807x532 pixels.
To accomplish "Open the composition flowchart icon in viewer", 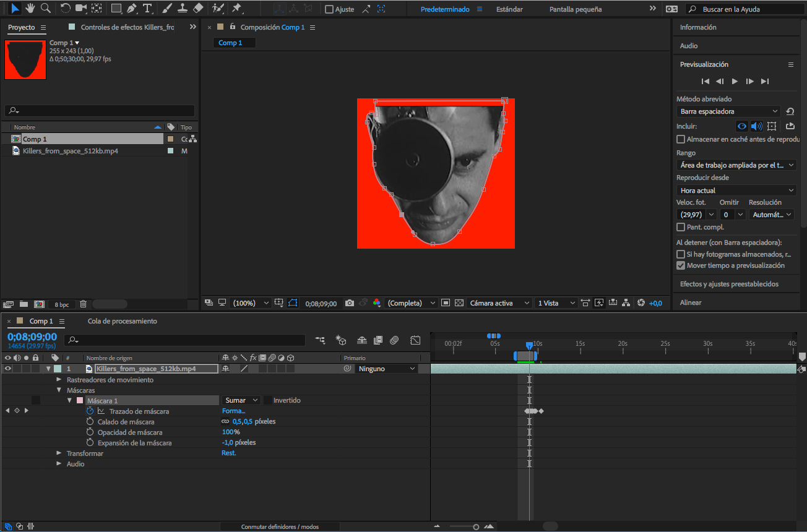I will (626, 303).
